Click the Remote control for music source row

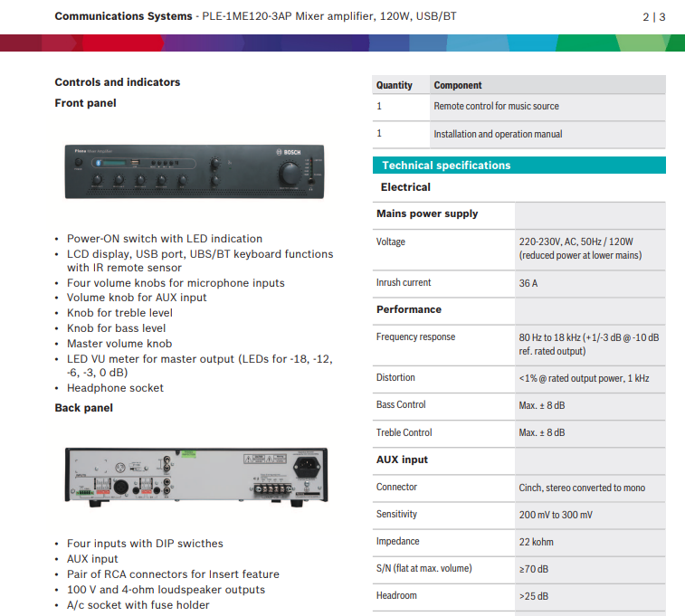tap(496, 107)
